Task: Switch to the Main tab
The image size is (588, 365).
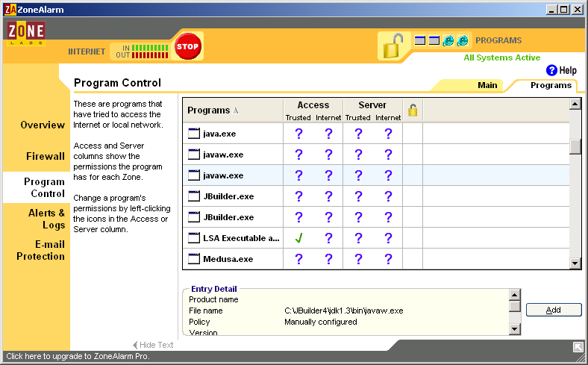Action: pyautogui.click(x=487, y=85)
